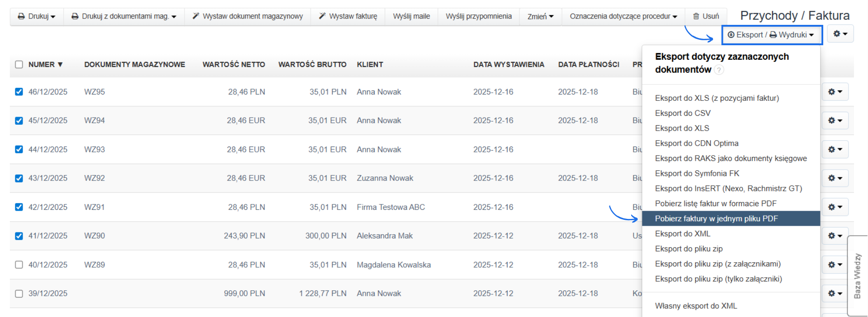Click the trash Usuń button
Screen dimensions: 868x317
pyautogui.click(x=706, y=16)
